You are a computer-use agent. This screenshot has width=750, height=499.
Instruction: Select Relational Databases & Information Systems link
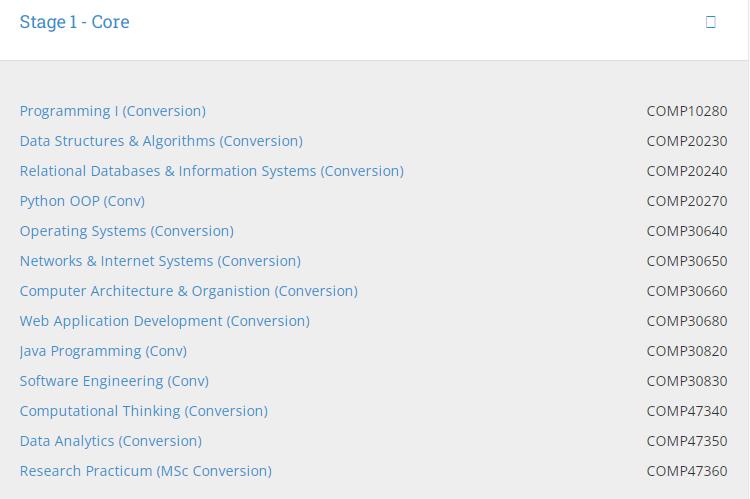pyautogui.click(x=212, y=171)
